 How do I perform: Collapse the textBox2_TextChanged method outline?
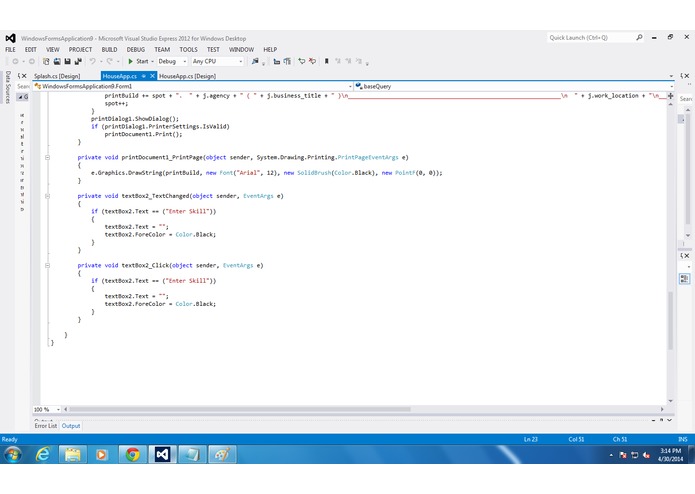click(x=47, y=196)
